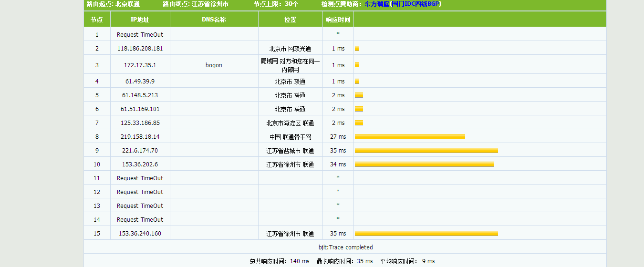Click the bogon DNS name cell

pos(214,65)
